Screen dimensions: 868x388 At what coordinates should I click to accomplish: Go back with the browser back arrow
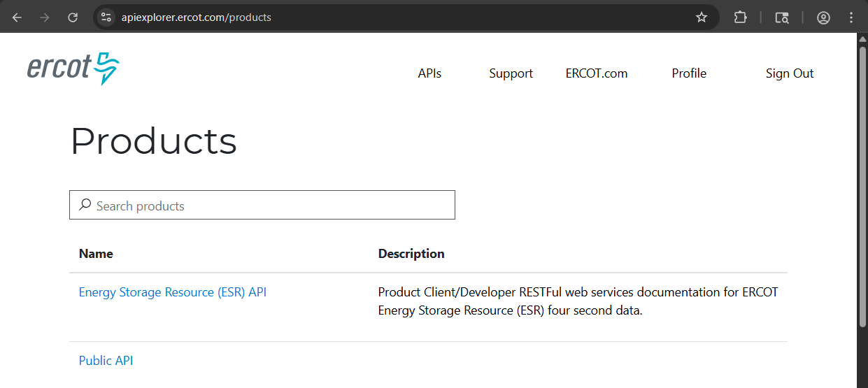17,17
